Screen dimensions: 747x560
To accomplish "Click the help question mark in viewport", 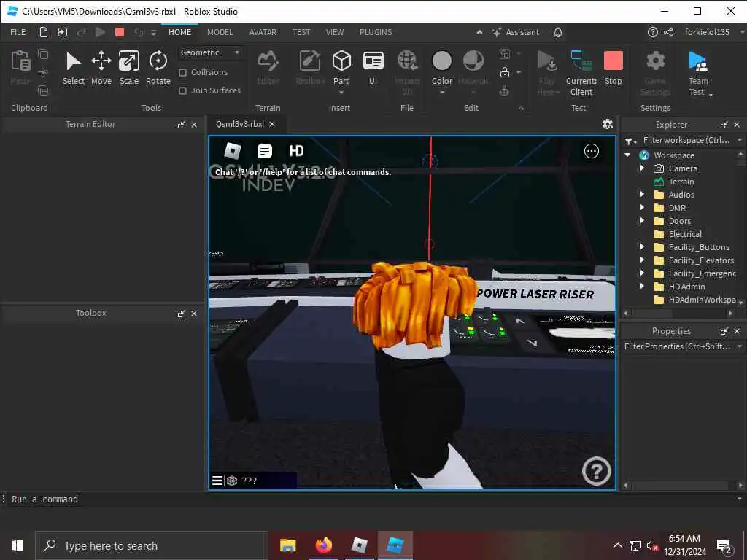I will pyautogui.click(x=597, y=471).
